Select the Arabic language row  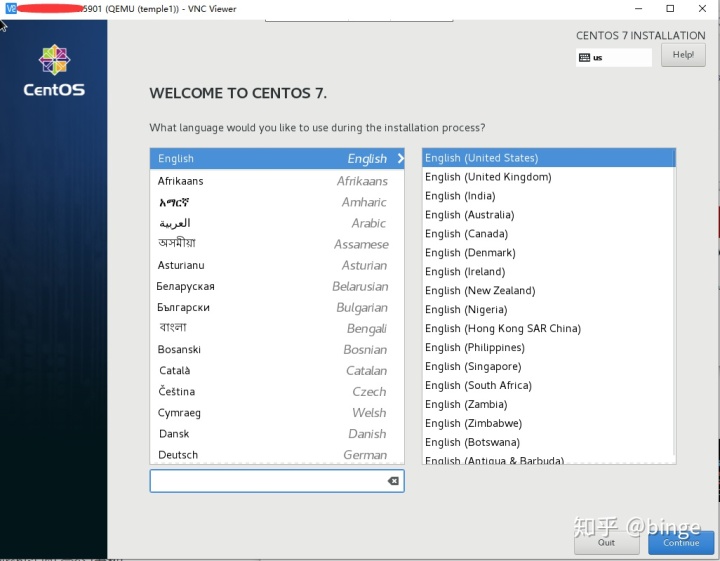[277, 223]
